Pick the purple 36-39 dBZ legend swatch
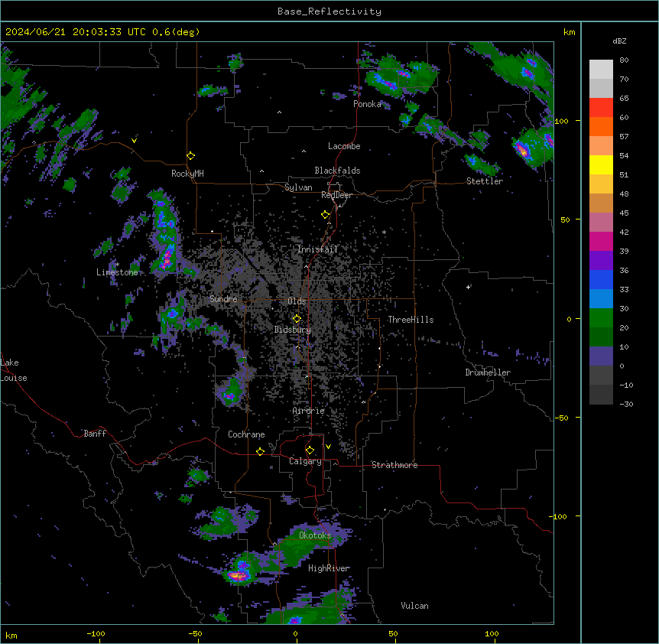The image size is (659, 644). pos(601,261)
